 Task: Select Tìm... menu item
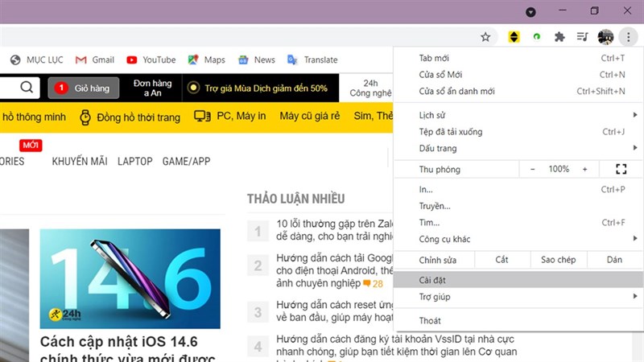pos(518,223)
